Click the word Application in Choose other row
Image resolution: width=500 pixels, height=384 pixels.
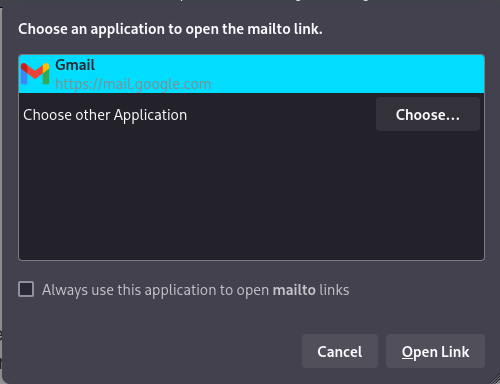150,115
